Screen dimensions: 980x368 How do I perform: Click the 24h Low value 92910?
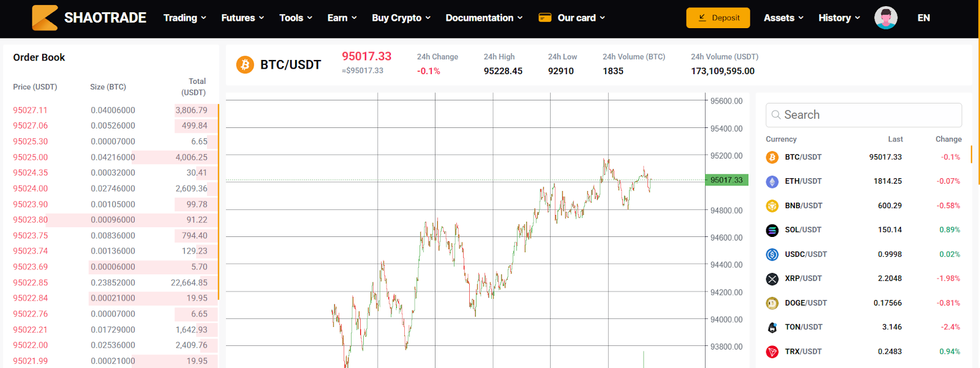coord(561,71)
